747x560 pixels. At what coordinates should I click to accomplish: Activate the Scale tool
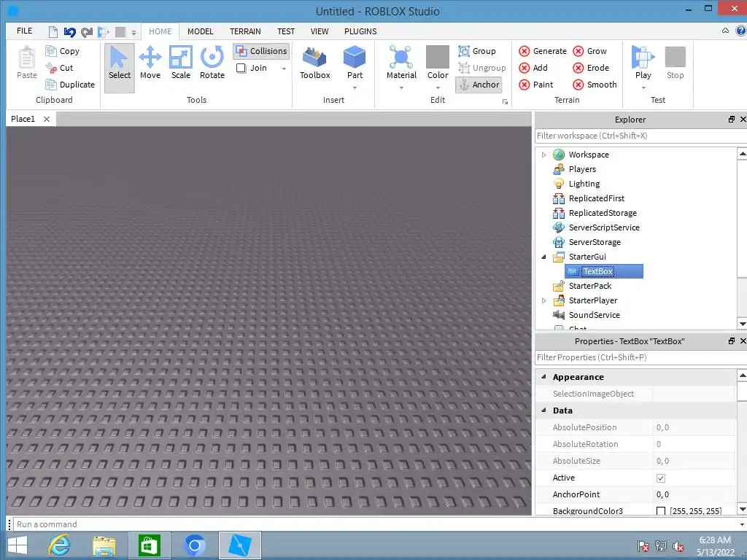click(181, 63)
